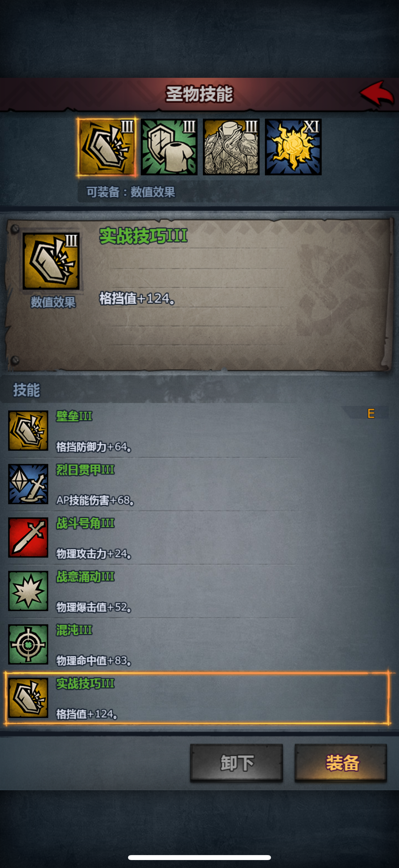
Task: Select the highlighted golden shield skill slot
Action: coord(107,147)
